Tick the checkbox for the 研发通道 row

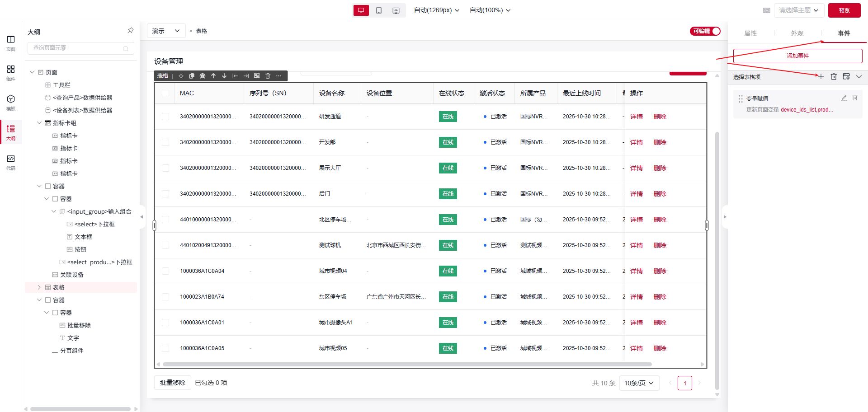point(165,117)
